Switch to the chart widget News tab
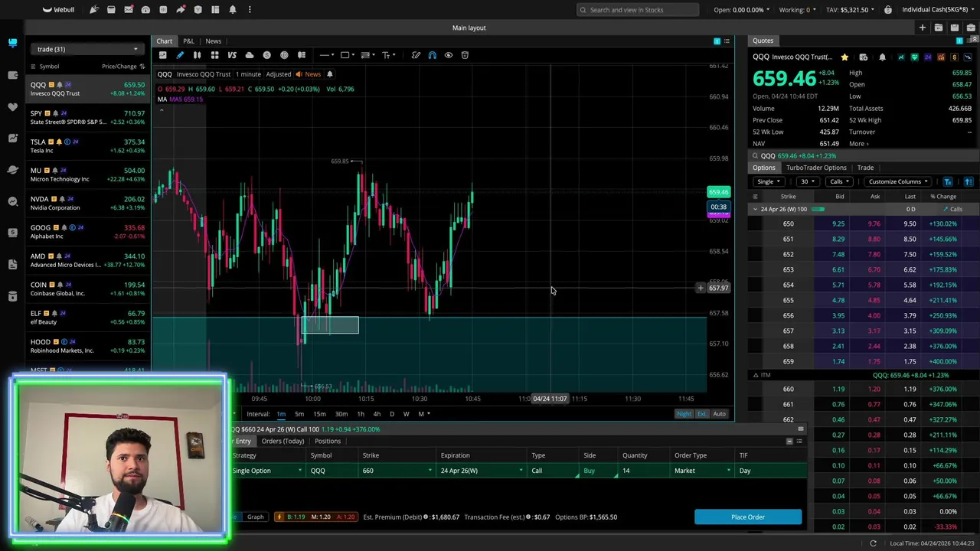 (213, 41)
